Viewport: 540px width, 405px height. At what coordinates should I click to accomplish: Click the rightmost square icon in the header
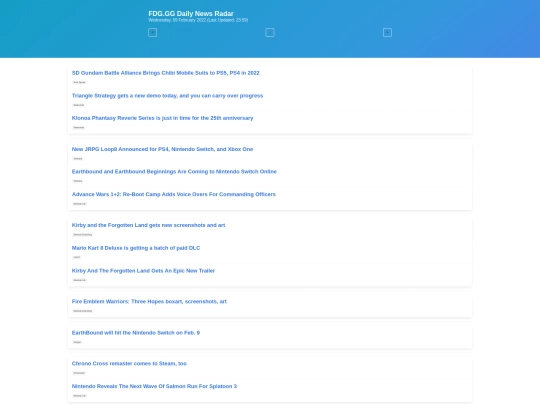(387, 33)
